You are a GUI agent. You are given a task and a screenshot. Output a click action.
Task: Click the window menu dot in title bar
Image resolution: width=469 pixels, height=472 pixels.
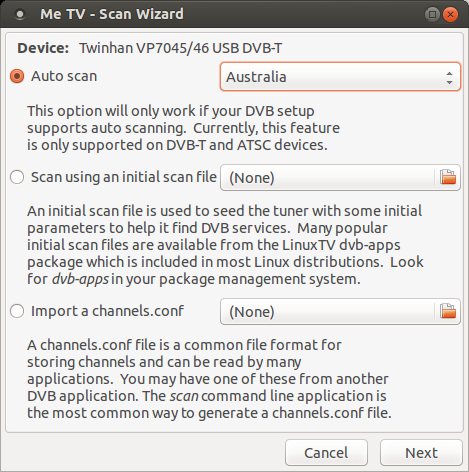click(20, 14)
